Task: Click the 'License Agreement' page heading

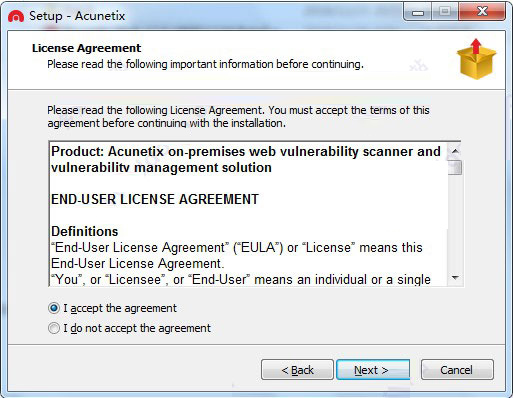Action: coord(86,48)
